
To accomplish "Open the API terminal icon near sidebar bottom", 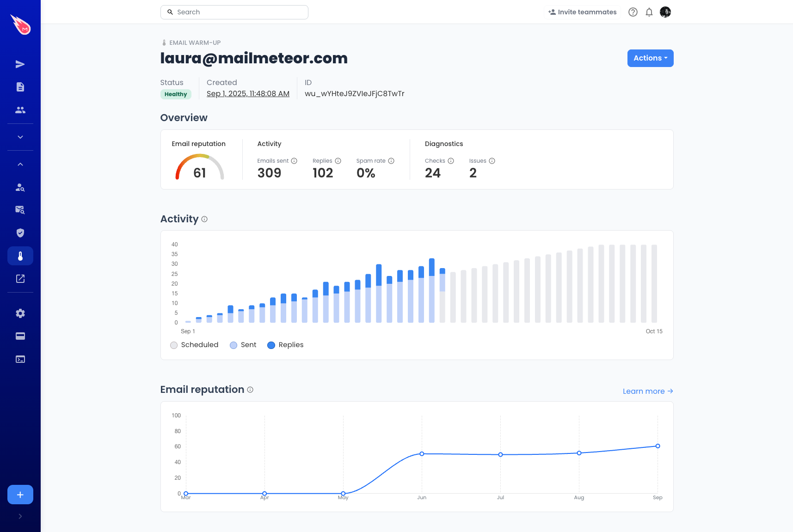I will (x=20, y=359).
